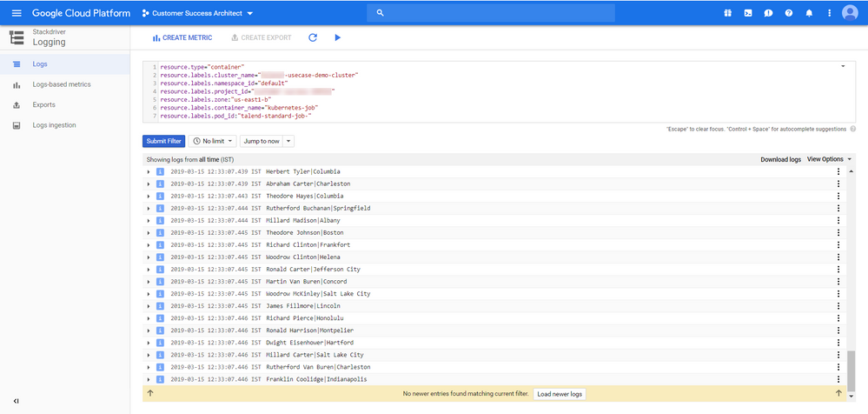Open the hamburger navigation menu
868x414 pixels.
(x=16, y=13)
